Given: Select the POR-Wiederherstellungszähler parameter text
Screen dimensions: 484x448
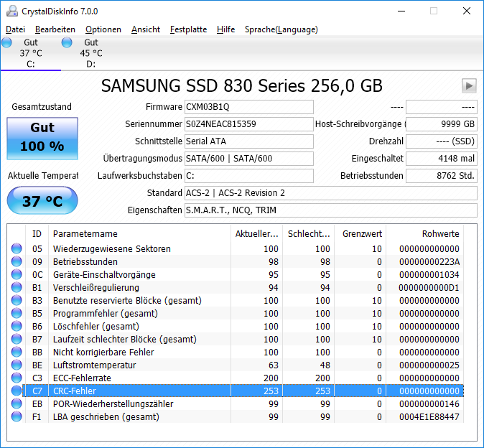Looking at the screenshot, I should coord(113,404).
